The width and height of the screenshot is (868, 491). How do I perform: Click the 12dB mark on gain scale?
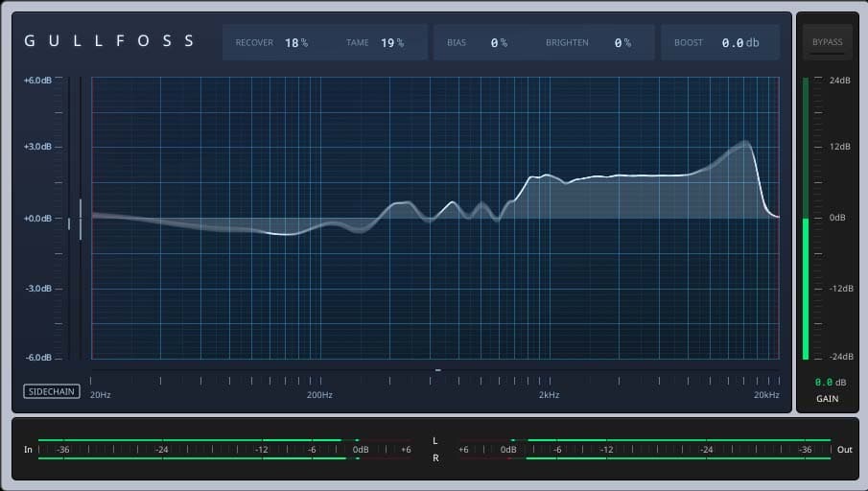tap(839, 148)
